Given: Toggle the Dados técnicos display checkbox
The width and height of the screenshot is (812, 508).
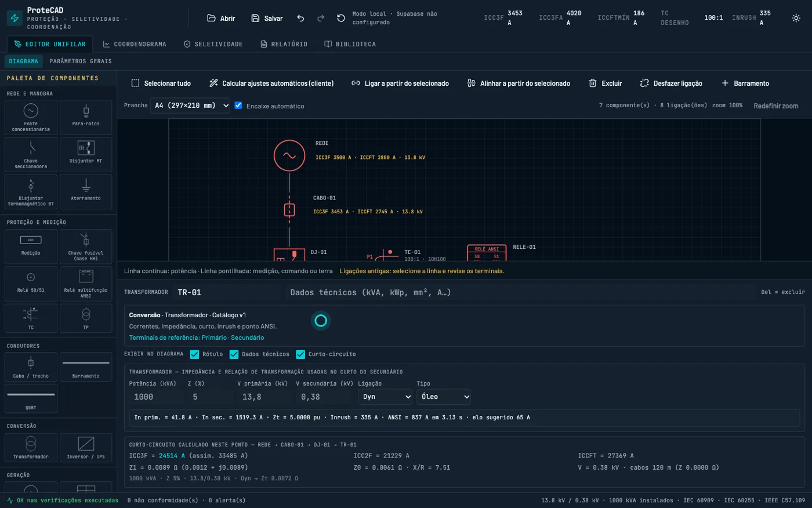Looking at the screenshot, I should point(234,354).
